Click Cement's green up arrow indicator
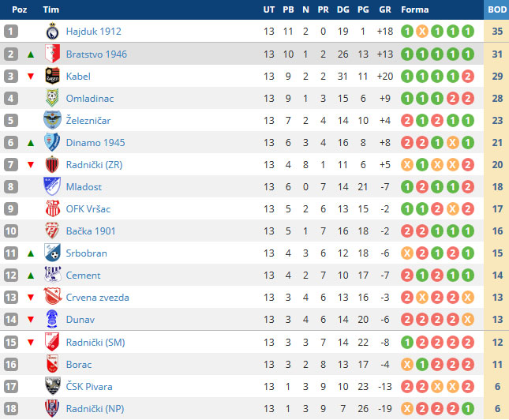 click(x=30, y=276)
